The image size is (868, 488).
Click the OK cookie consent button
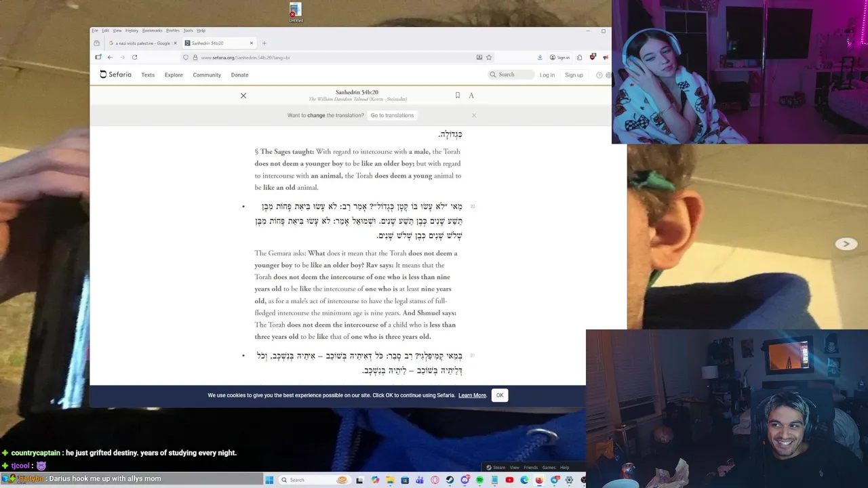(x=500, y=395)
